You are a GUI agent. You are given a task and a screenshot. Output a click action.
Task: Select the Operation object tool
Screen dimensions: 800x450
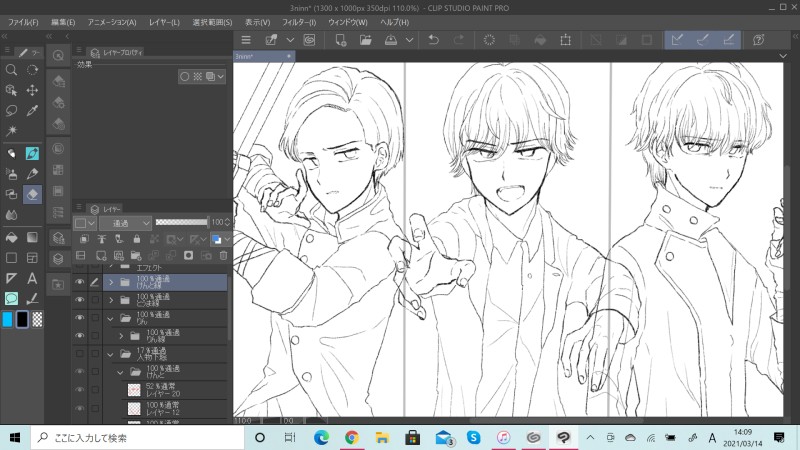11,90
